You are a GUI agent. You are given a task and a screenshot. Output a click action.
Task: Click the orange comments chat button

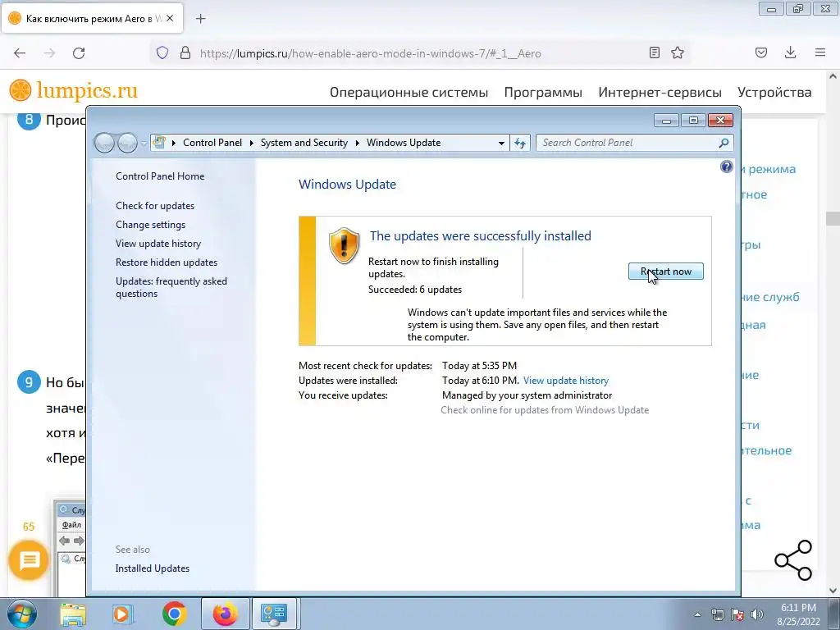[29, 560]
